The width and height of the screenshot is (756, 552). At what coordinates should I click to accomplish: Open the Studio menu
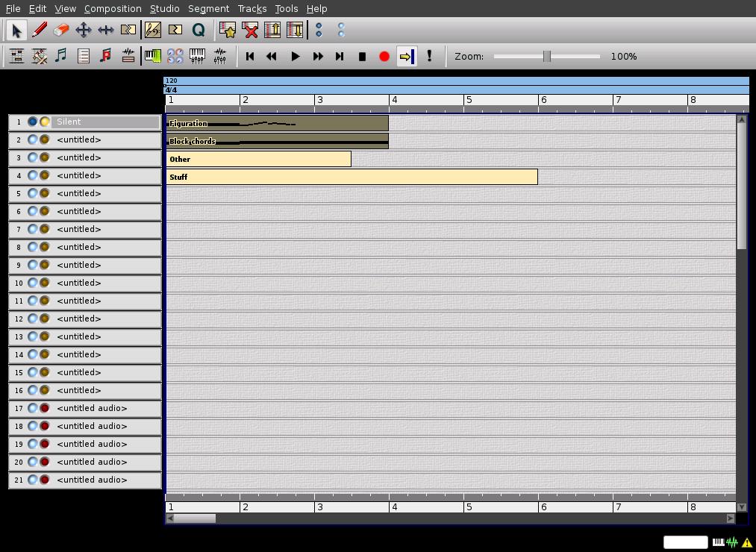tap(164, 8)
